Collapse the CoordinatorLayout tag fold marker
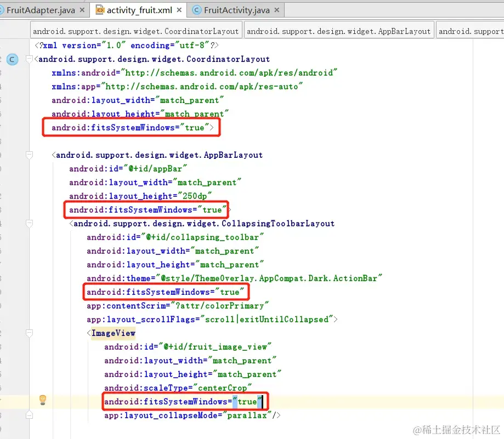This screenshot has width=504, height=439. pos(29,59)
